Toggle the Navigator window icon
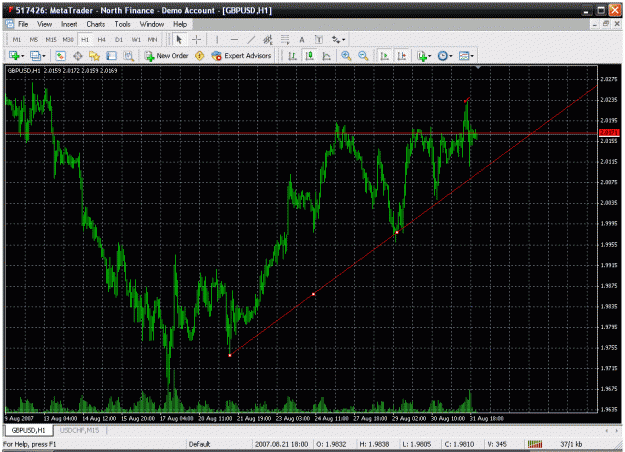The height and width of the screenshot is (452, 625). (94, 56)
